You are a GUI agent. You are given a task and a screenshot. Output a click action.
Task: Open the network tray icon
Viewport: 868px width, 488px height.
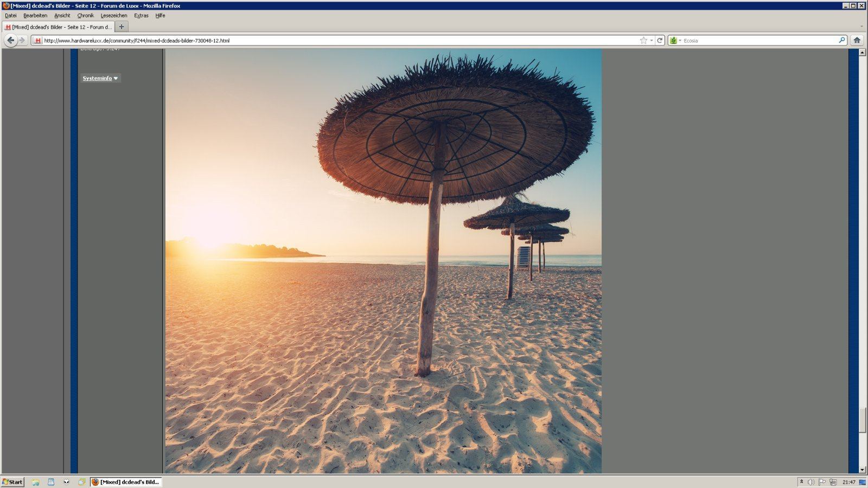pos(833,482)
